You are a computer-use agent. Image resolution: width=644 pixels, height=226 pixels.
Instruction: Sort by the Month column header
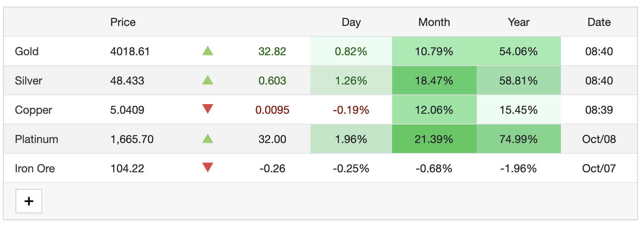[434, 22]
